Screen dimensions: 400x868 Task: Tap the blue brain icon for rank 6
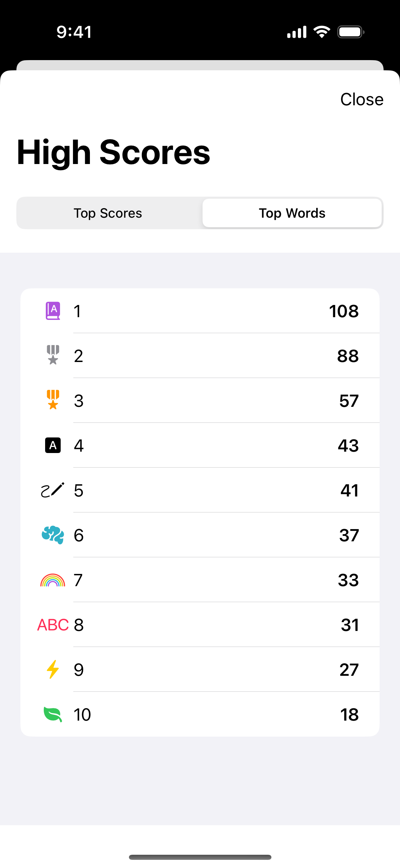(x=53, y=535)
